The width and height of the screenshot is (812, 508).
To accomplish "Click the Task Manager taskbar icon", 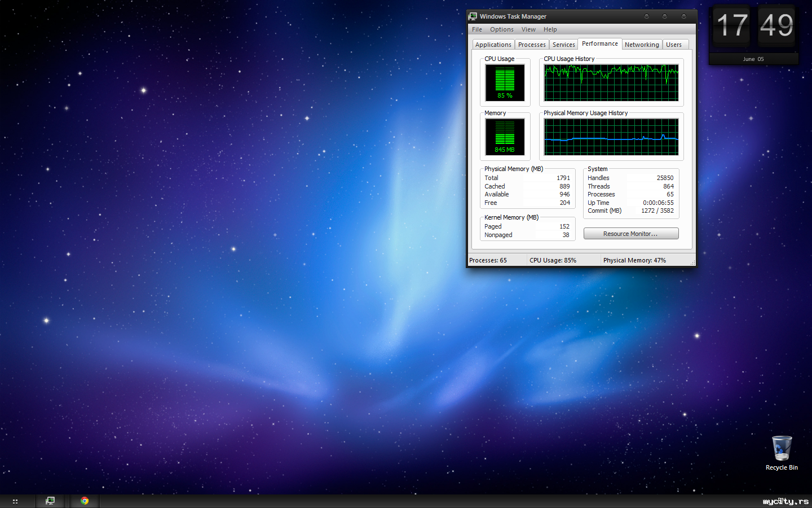I will point(50,501).
